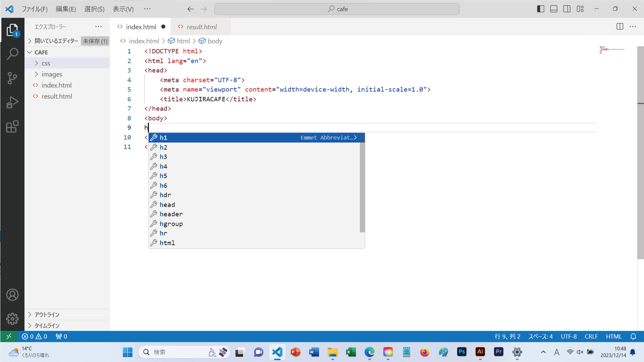Screen dimensions: 644x362
Task: Open notifications via the status bar bell
Action: point(633,336)
